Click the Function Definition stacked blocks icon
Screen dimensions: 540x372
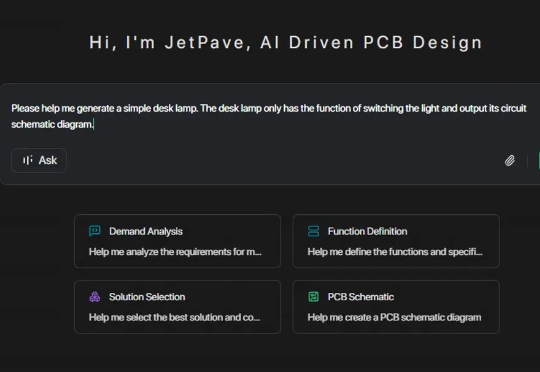click(x=313, y=231)
